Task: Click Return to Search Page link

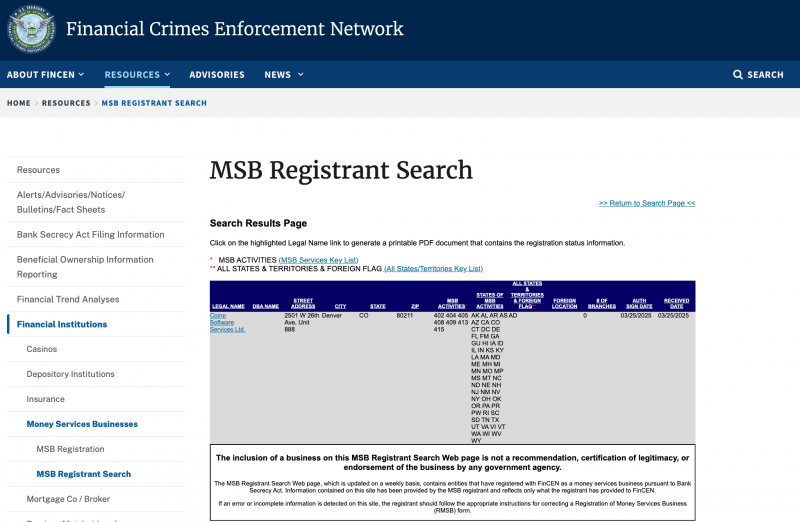Action: (x=647, y=203)
